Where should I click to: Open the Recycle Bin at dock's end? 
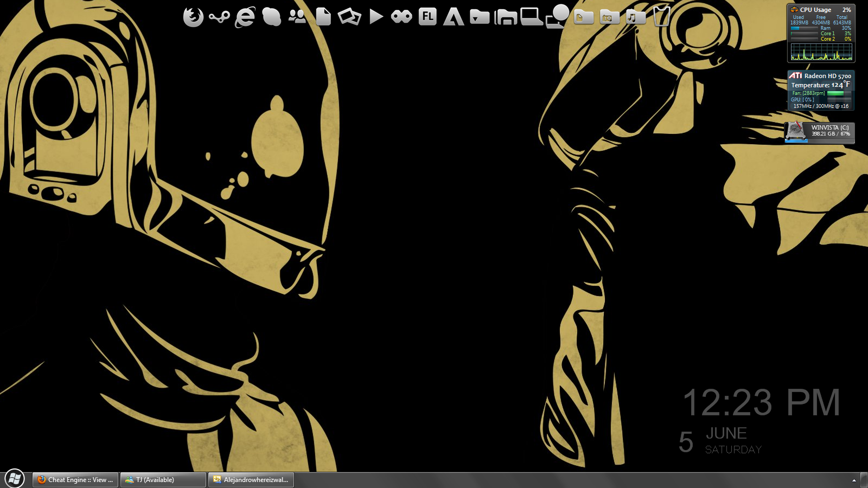click(661, 16)
